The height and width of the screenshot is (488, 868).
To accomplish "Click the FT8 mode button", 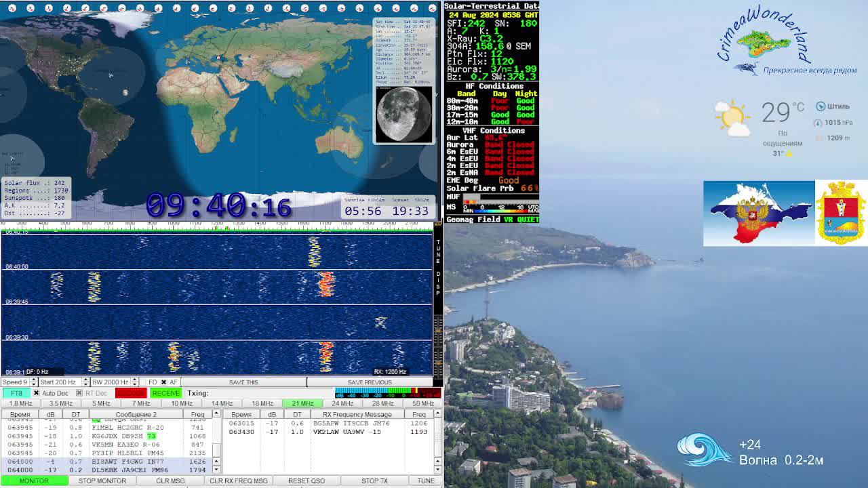I will coord(16,393).
